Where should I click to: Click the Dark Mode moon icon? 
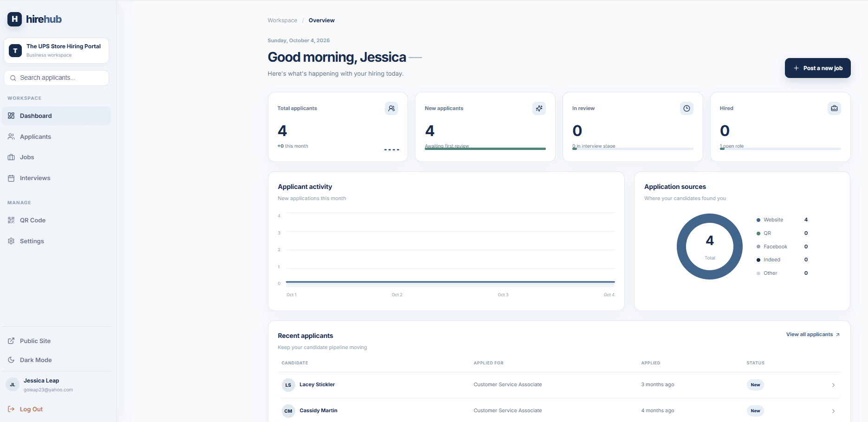click(x=11, y=360)
